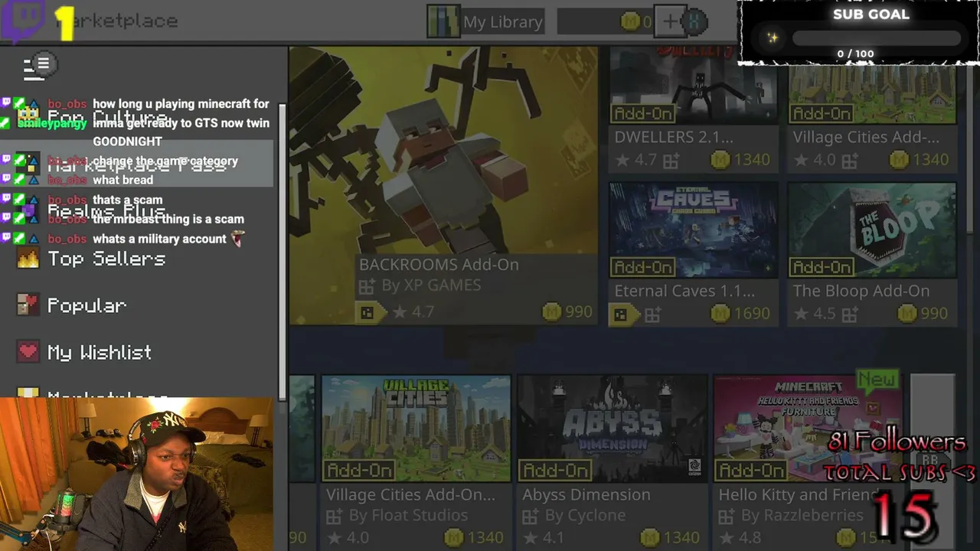The width and height of the screenshot is (980, 551).
Task: Click the 4.7 star rating on BACKROOMS
Action: [413, 312]
